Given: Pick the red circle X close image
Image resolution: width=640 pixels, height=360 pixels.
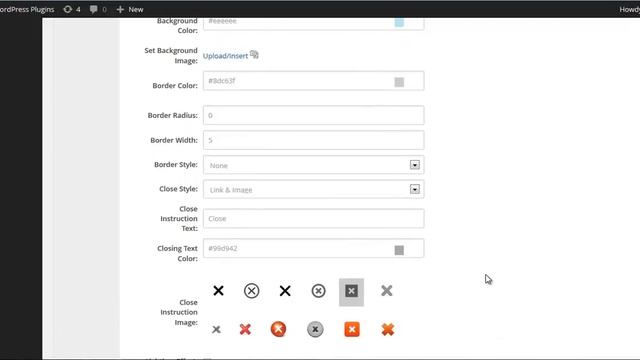Looking at the screenshot, I should click(x=278, y=329).
